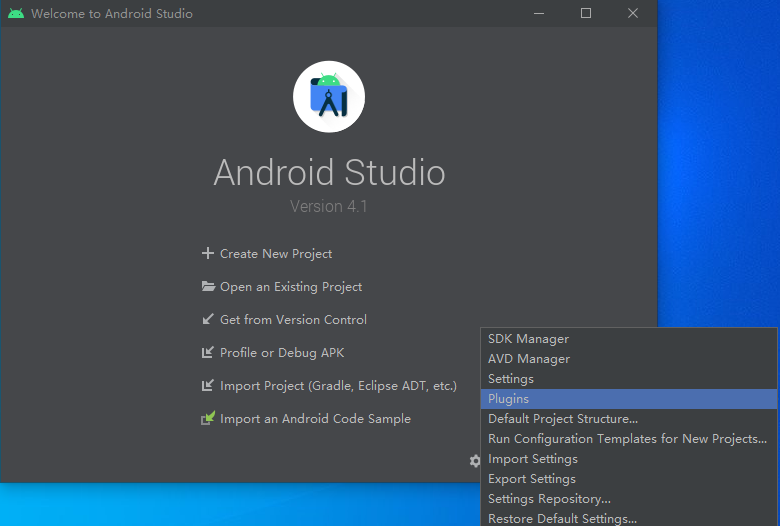Click the Android Studio heading text
The image size is (780, 526).
click(329, 173)
